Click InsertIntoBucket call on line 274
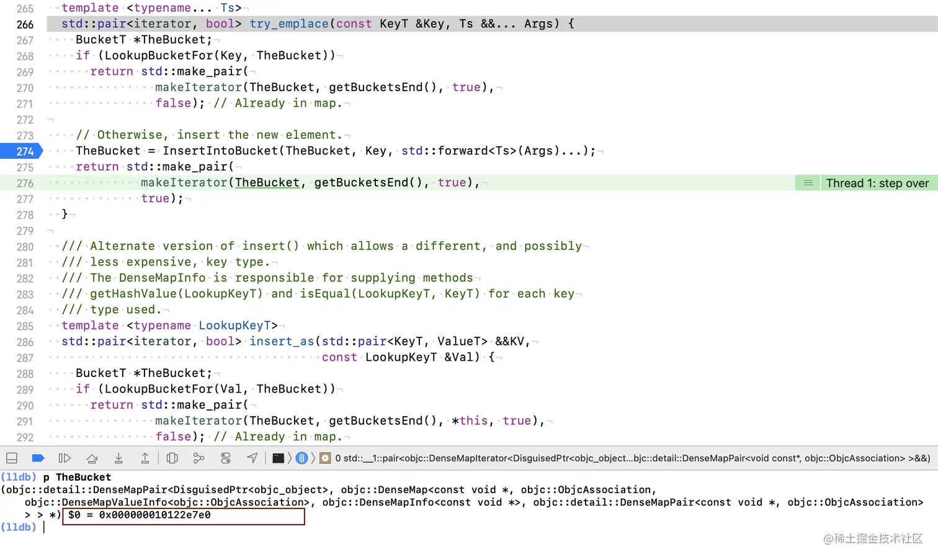The image size is (938, 560). 220,151
